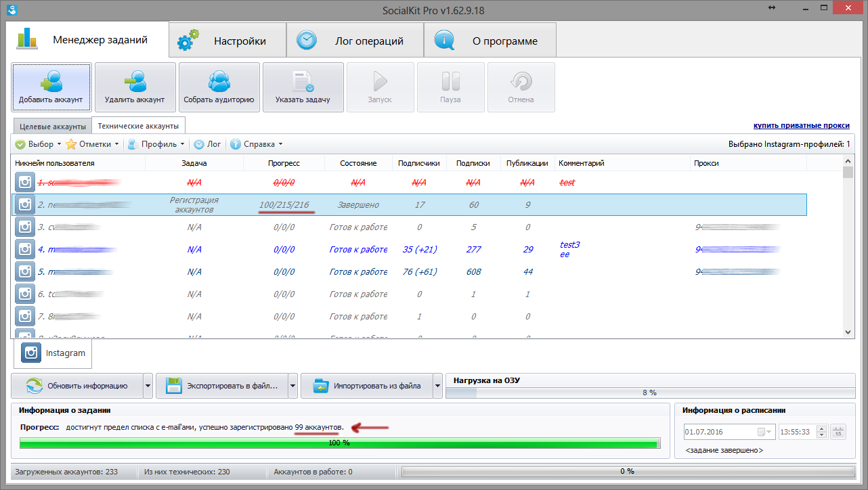Sort by Состояние column header
The width and height of the screenshot is (868, 490).
pos(358,163)
